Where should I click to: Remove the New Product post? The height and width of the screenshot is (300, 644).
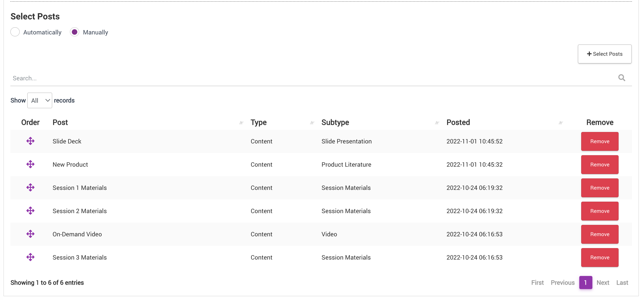point(600,164)
